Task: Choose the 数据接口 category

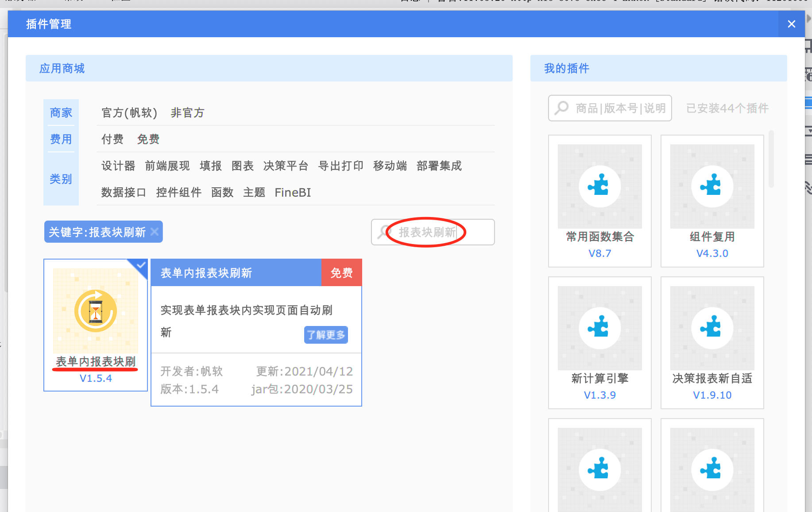Action: coord(124,192)
